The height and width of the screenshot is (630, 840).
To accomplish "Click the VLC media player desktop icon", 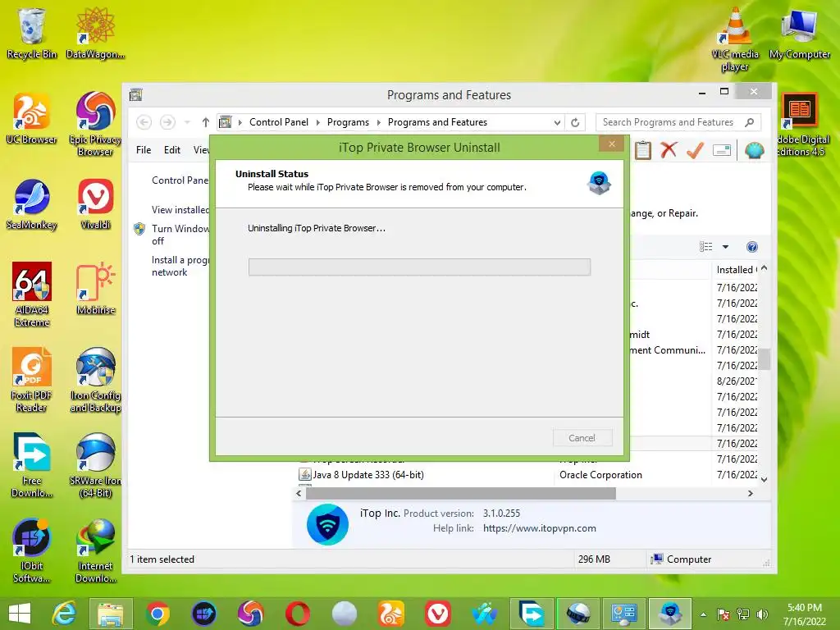I will point(735,39).
